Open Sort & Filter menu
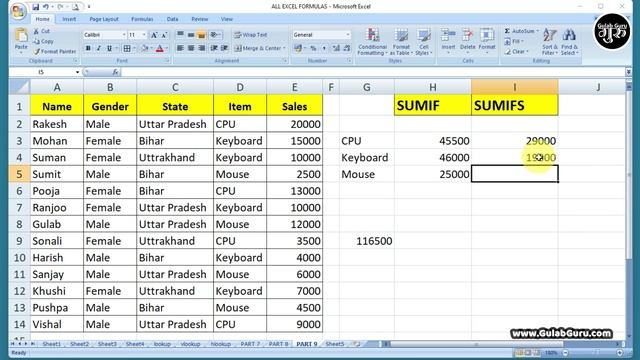 [549, 42]
